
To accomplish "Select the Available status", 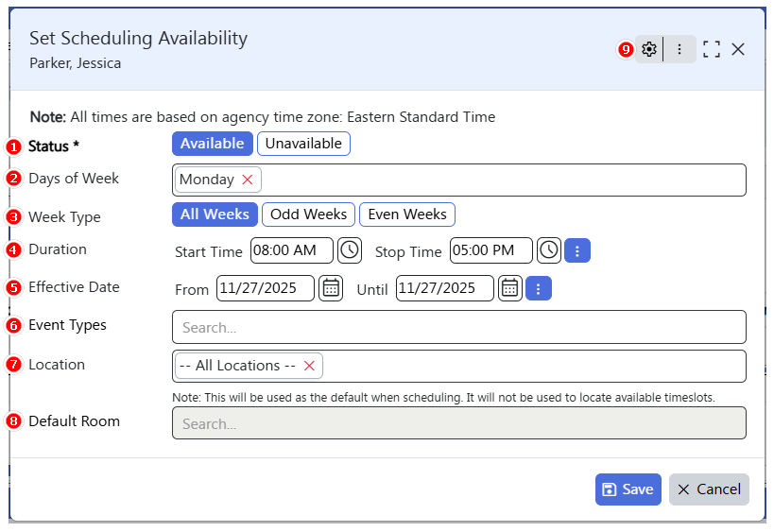I will pyautogui.click(x=213, y=144).
